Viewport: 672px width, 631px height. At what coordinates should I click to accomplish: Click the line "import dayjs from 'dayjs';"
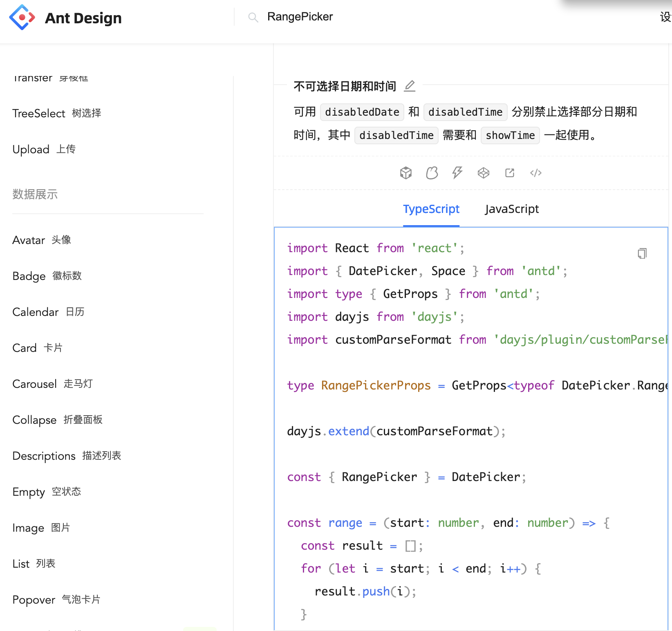pos(376,317)
